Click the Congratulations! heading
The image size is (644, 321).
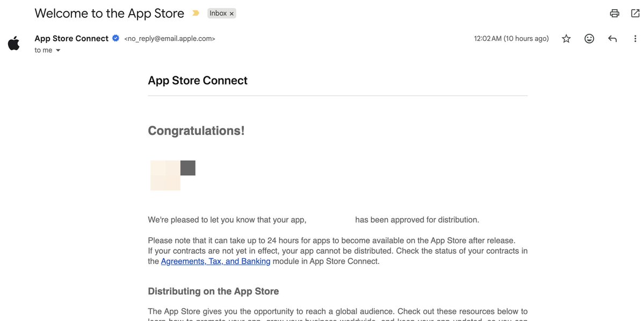point(196,131)
